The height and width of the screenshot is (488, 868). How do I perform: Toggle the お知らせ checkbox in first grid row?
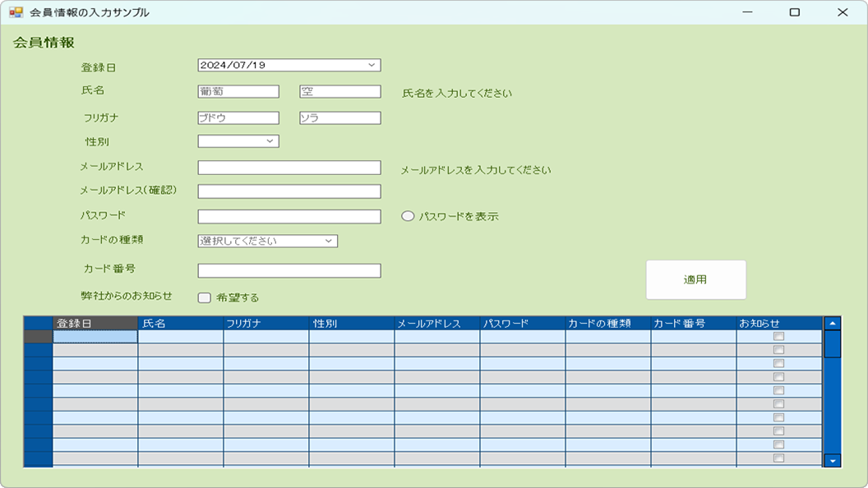click(779, 336)
